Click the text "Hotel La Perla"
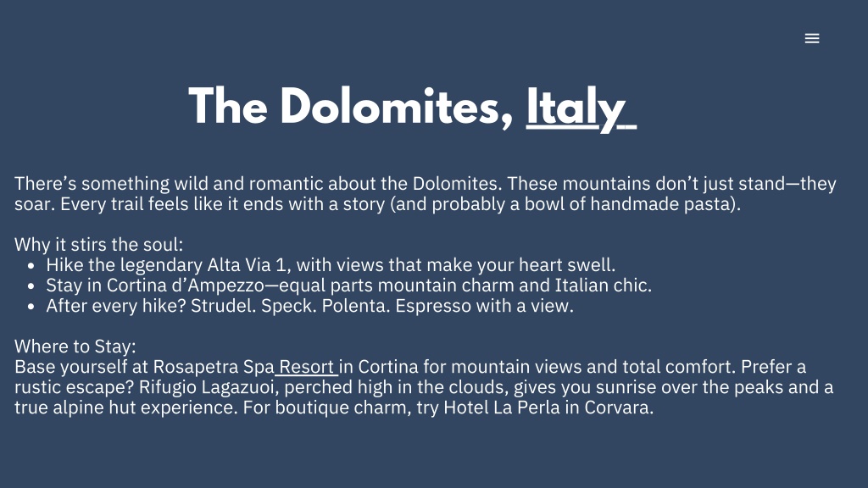 click(x=502, y=408)
